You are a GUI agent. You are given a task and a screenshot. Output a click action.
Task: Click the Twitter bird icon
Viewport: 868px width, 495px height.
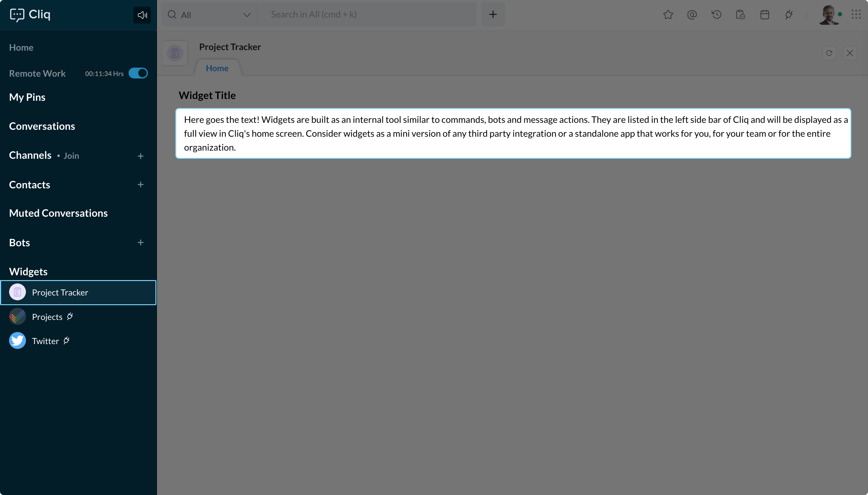[x=17, y=341]
